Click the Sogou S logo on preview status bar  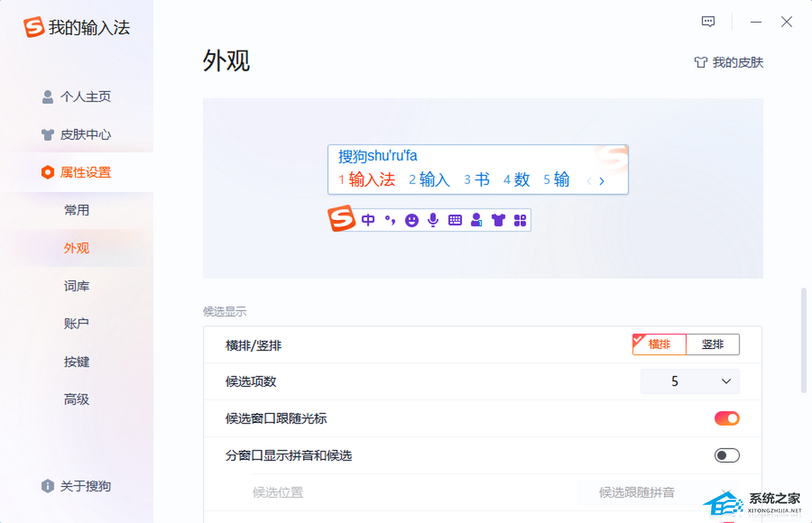pos(342,218)
